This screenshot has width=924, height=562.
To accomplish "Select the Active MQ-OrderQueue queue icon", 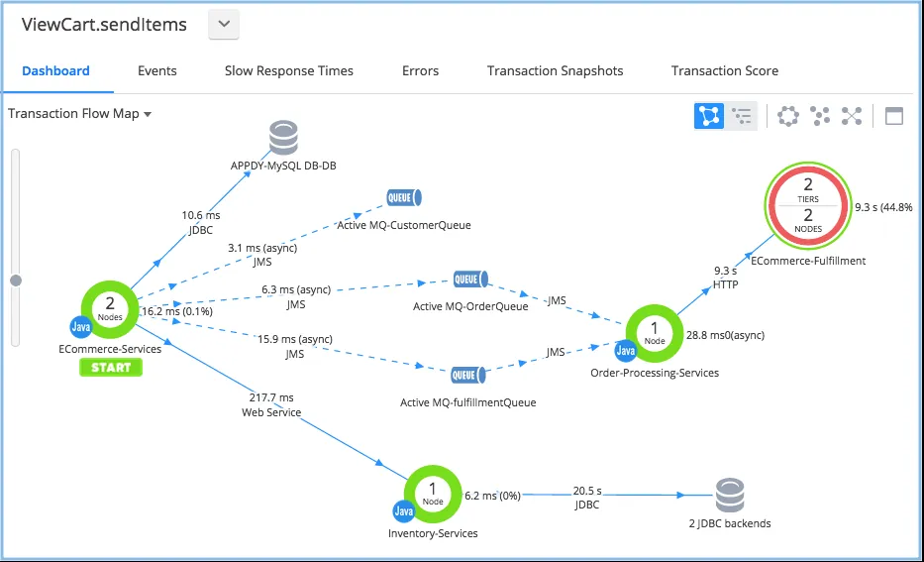I will (470, 279).
